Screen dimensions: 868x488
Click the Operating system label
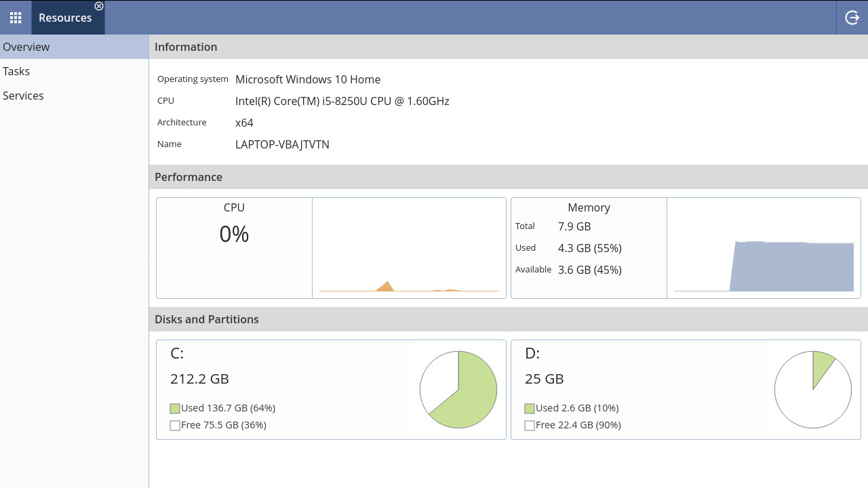[x=193, y=79]
